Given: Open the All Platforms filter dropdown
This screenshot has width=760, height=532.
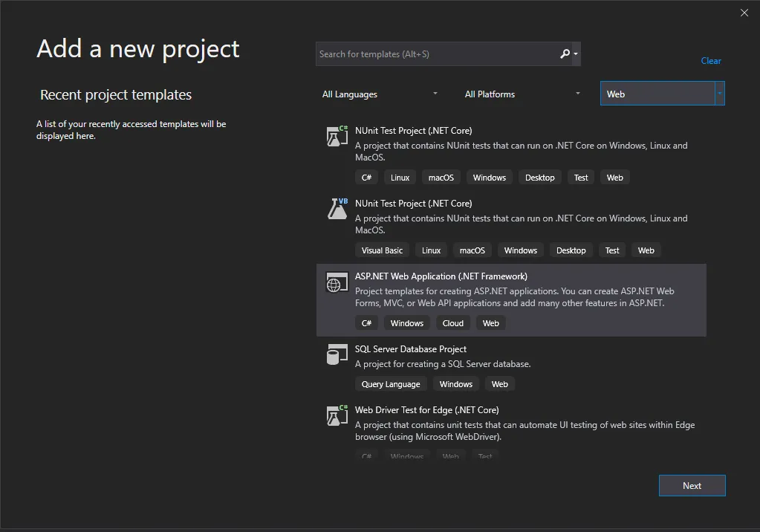Looking at the screenshot, I should 523,94.
